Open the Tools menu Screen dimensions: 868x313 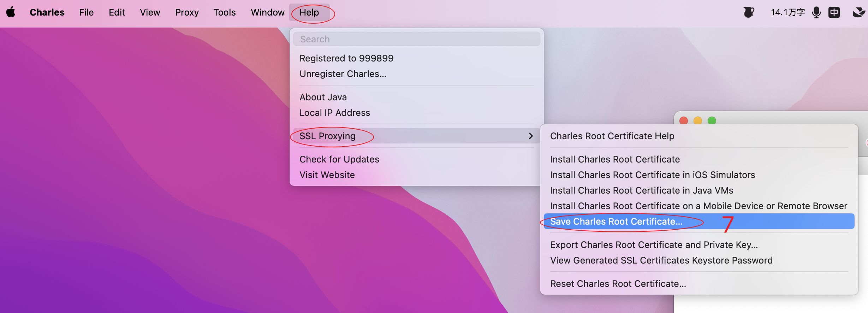coord(225,12)
